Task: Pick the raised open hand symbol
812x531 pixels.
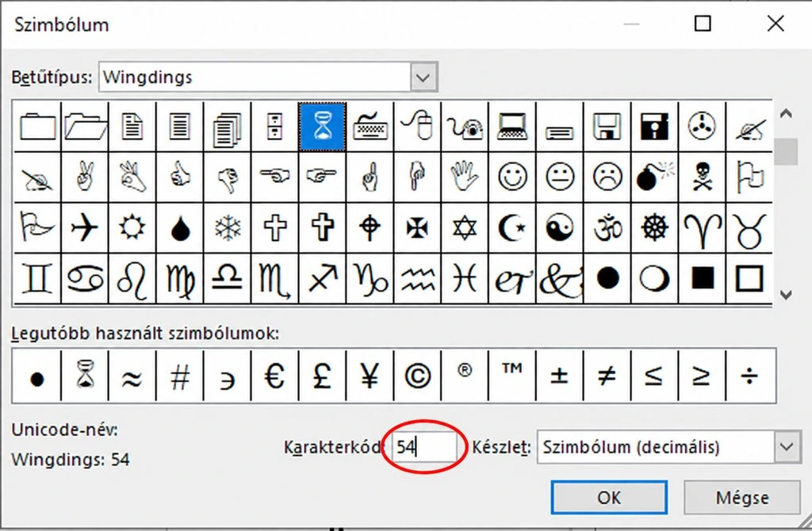Action: (465, 177)
